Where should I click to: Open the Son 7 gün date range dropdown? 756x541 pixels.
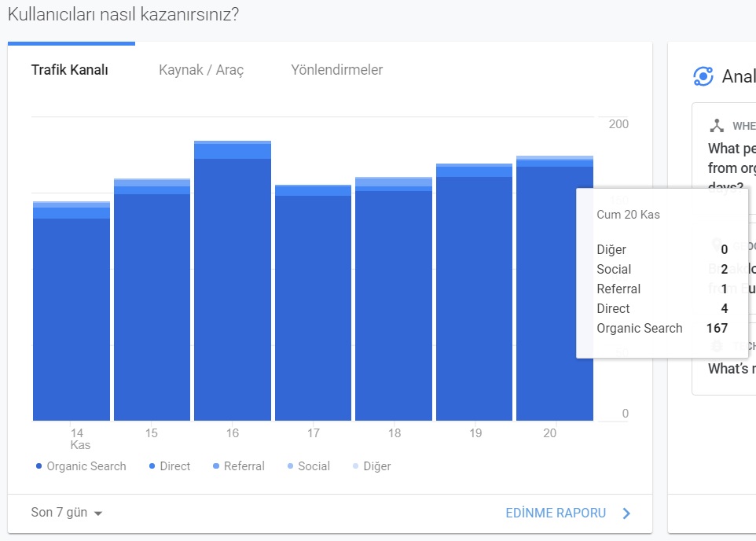tap(67, 513)
